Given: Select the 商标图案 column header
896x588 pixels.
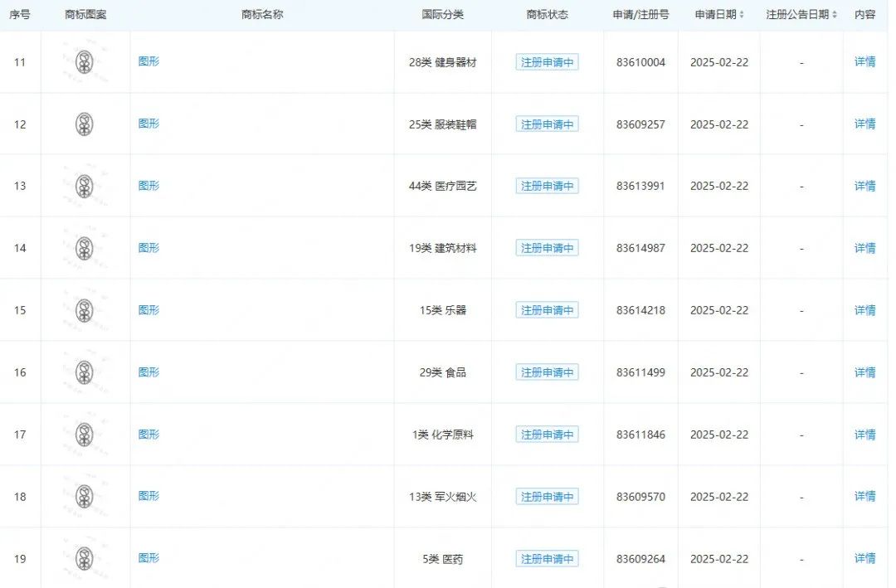Looking at the screenshot, I should pos(85,15).
